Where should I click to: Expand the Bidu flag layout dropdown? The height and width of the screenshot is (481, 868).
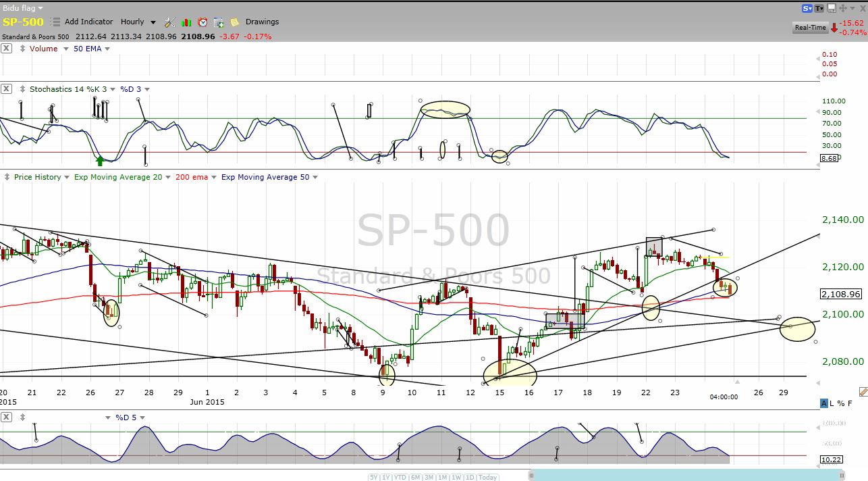pos(40,7)
